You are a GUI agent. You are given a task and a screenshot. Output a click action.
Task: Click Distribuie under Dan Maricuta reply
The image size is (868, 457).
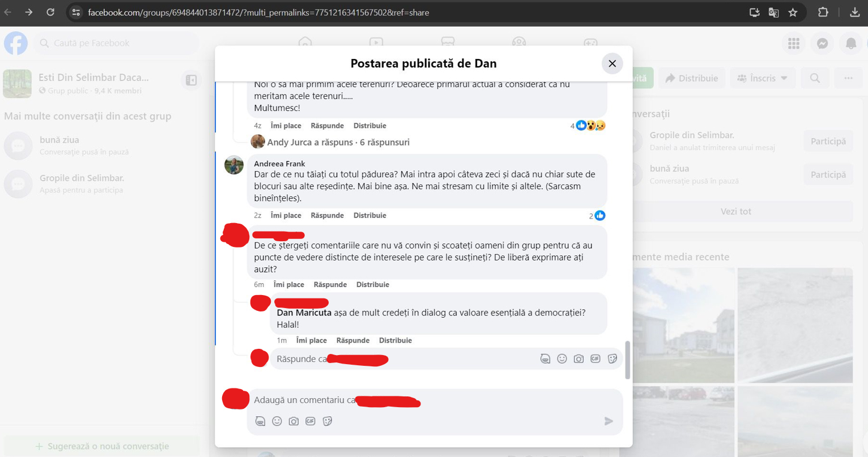pyautogui.click(x=395, y=340)
